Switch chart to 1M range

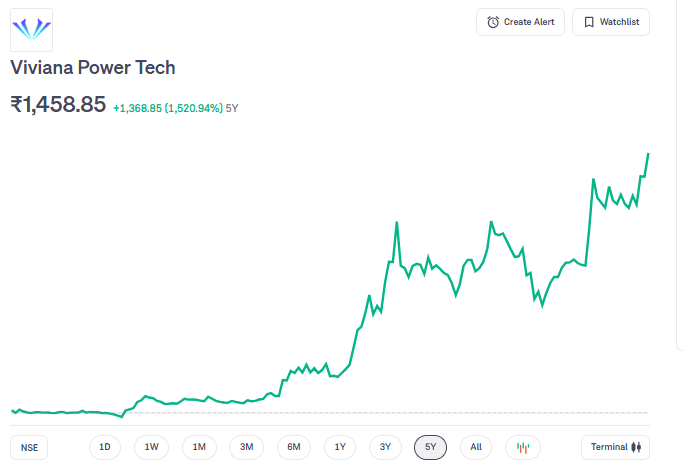(x=199, y=447)
